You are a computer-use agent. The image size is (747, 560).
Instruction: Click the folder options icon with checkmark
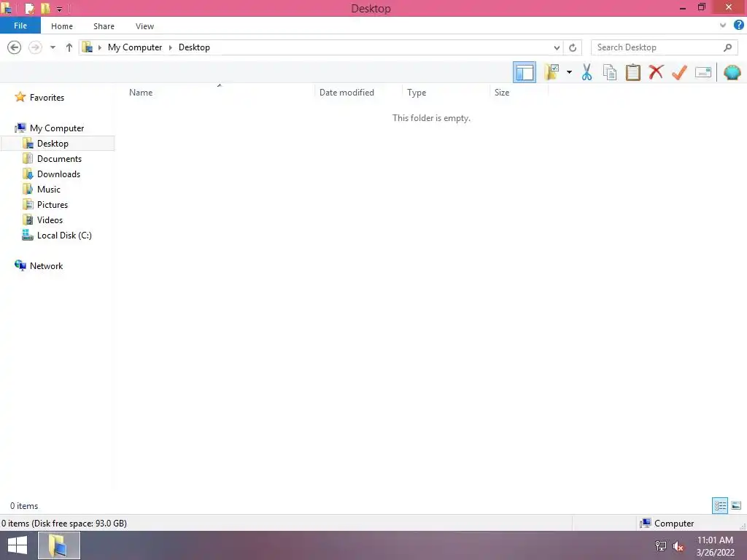click(551, 72)
